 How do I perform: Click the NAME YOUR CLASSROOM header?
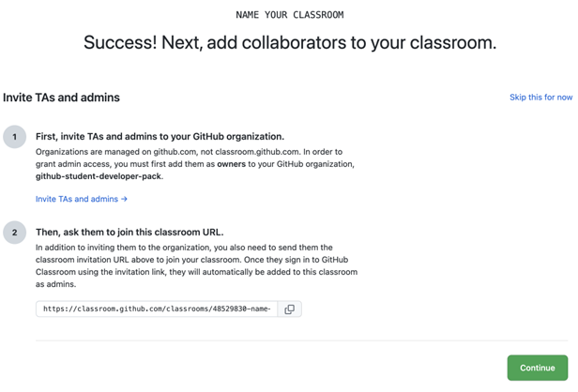coord(289,15)
